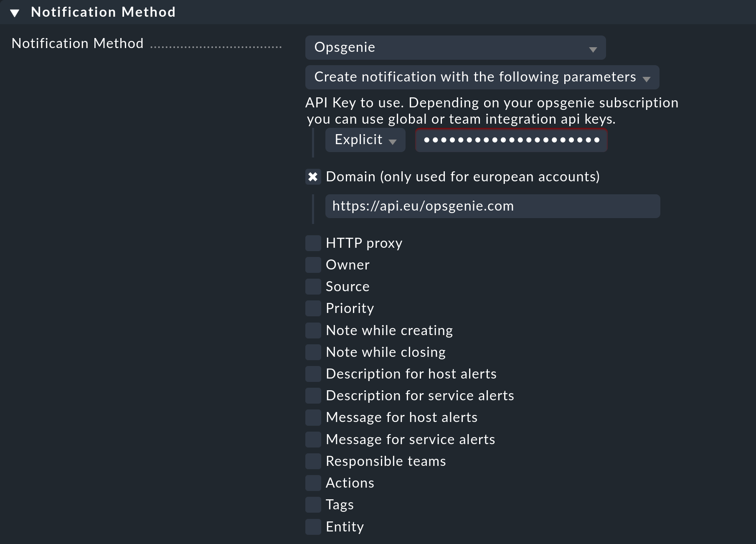Open the Explicit API key type dropdown
This screenshot has height=544, width=756.
click(x=365, y=140)
